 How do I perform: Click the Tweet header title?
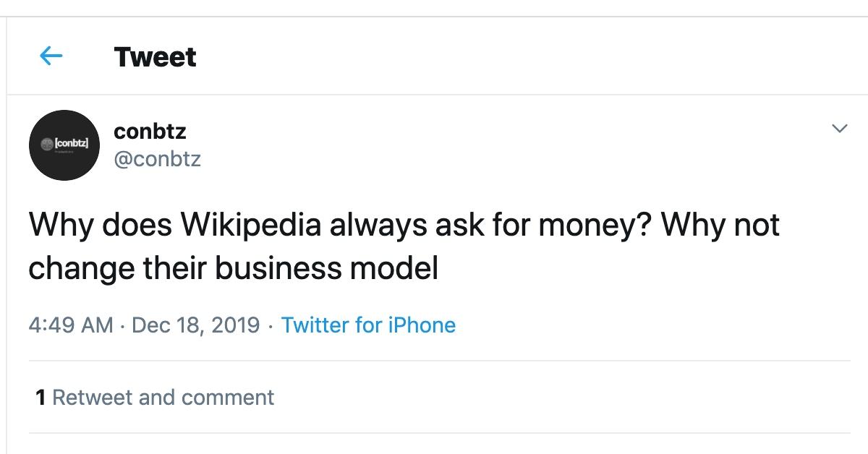point(154,57)
